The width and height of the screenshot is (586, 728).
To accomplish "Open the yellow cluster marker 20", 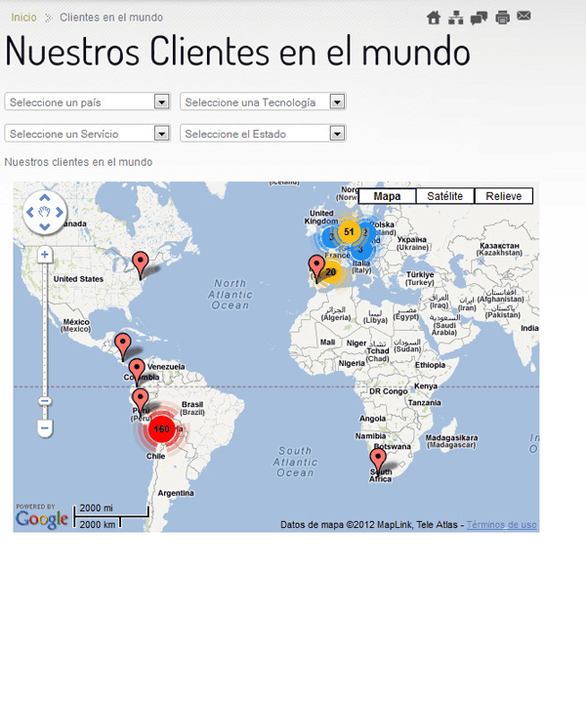I will click(x=331, y=272).
